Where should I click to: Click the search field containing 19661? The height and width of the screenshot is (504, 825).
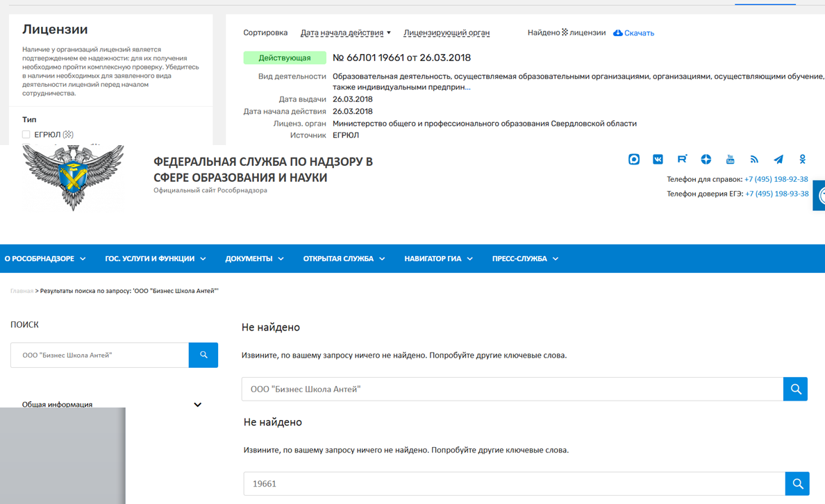tap(514, 484)
